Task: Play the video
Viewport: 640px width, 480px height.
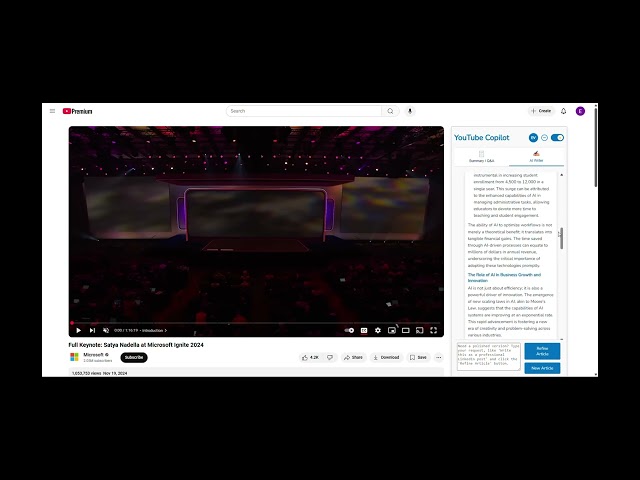Action: tap(79, 331)
